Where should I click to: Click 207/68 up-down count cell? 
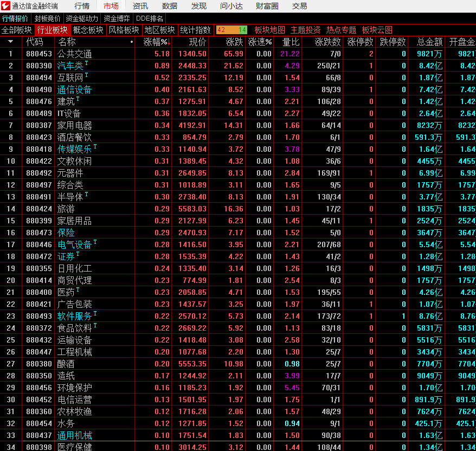click(x=329, y=244)
